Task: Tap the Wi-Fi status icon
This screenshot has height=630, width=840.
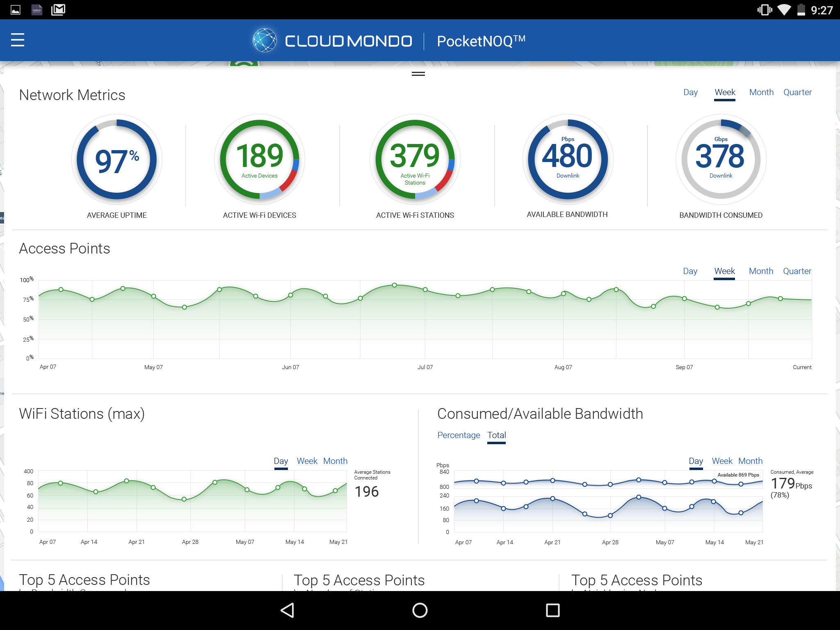Action: pos(784,10)
